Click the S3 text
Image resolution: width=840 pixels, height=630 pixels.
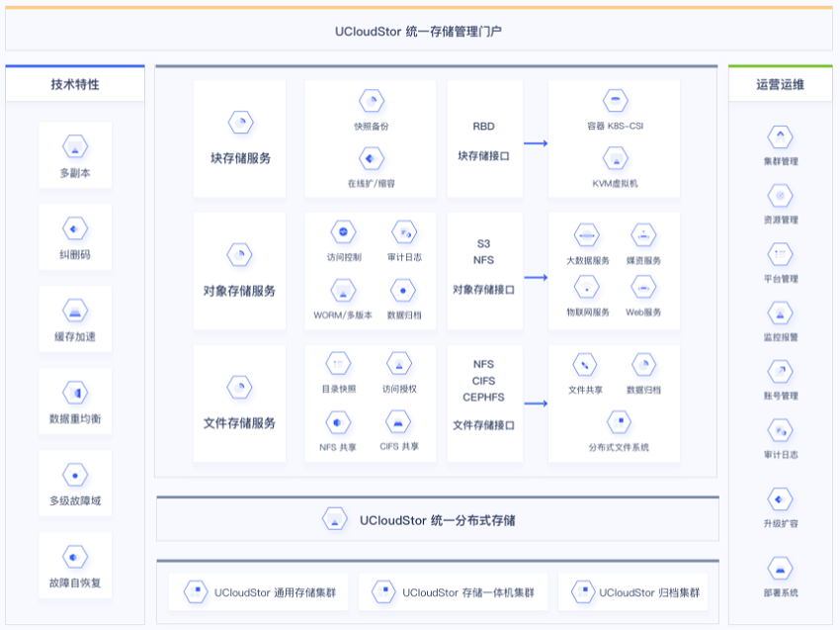coord(483,244)
